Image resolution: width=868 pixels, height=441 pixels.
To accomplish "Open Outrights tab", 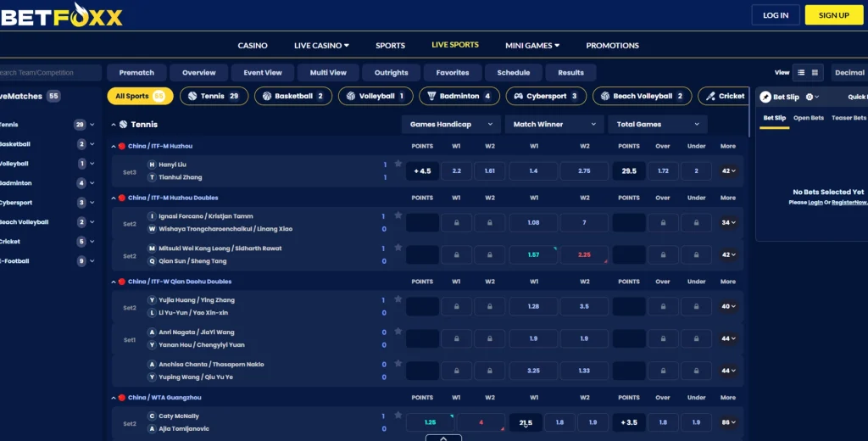I will click(391, 73).
